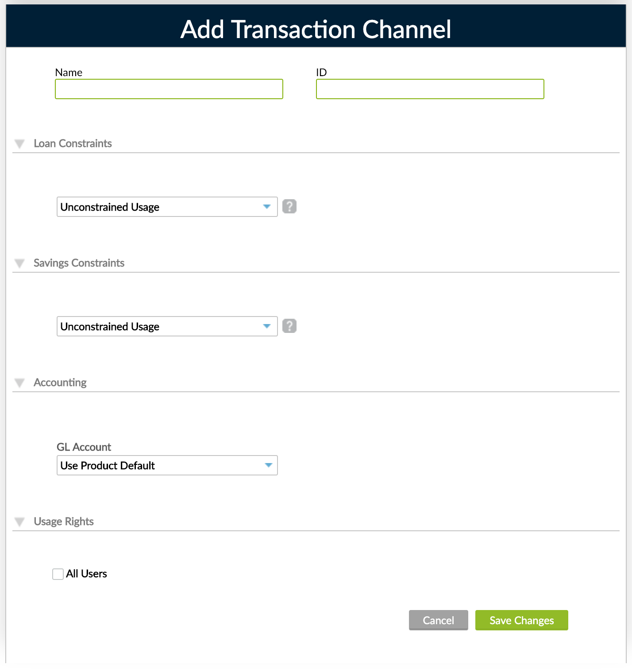Click the Loan Constraints section heading

(73, 143)
